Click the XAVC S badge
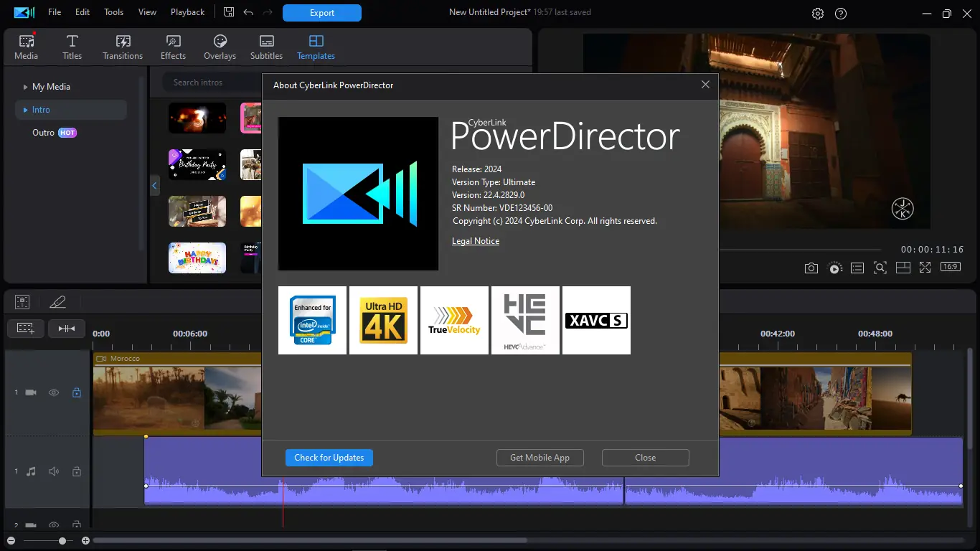The image size is (980, 551). coord(596,320)
